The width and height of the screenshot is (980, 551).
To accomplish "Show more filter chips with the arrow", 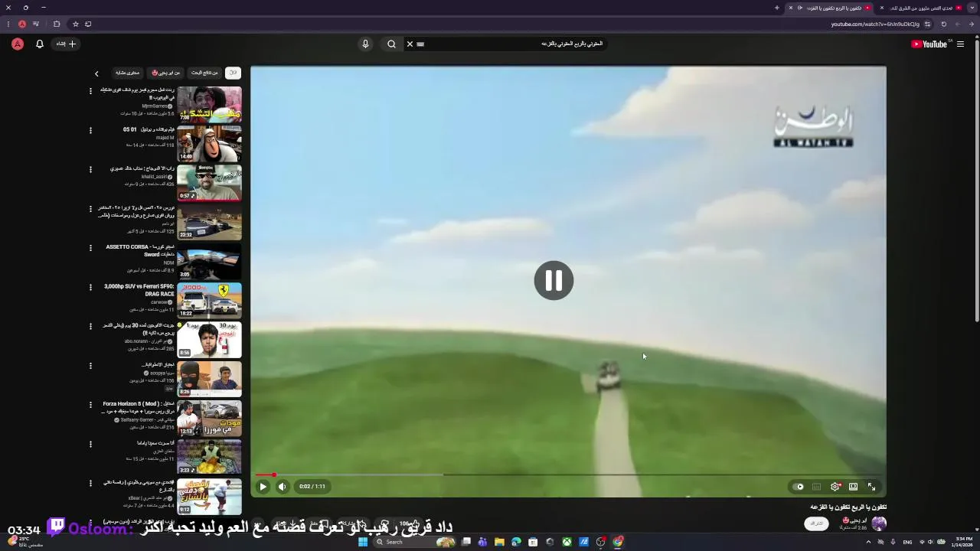I will (96, 73).
